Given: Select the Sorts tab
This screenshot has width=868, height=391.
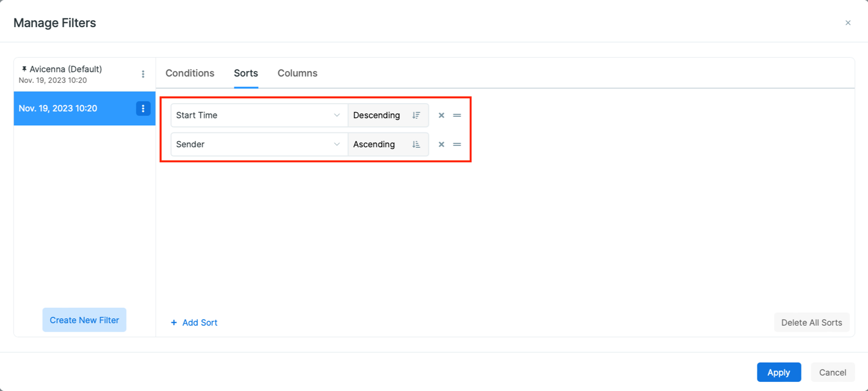Looking at the screenshot, I should pos(246,73).
